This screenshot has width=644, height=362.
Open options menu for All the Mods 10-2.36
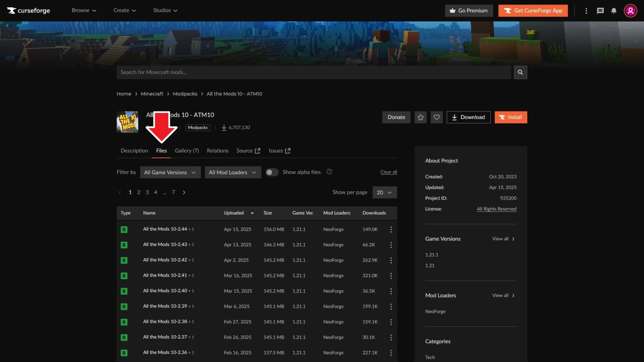(391, 353)
